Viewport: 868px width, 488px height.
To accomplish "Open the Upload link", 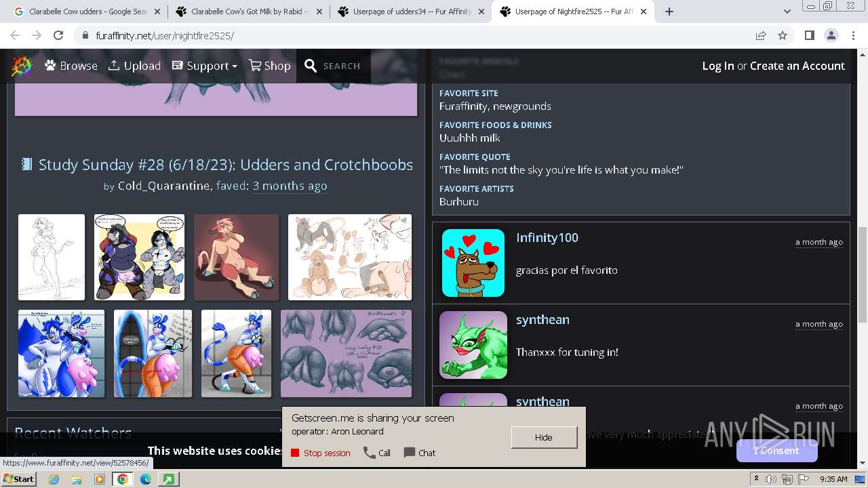I will point(134,66).
